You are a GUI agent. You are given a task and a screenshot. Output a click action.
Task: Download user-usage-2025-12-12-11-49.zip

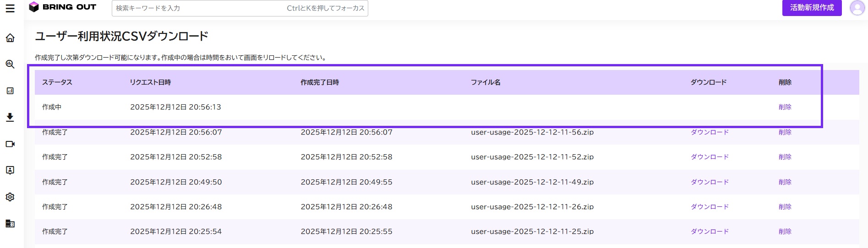point(710,182)
